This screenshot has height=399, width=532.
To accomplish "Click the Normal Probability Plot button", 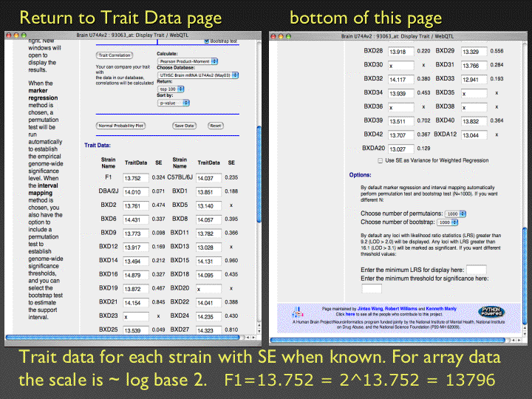I will pos(120,126).
